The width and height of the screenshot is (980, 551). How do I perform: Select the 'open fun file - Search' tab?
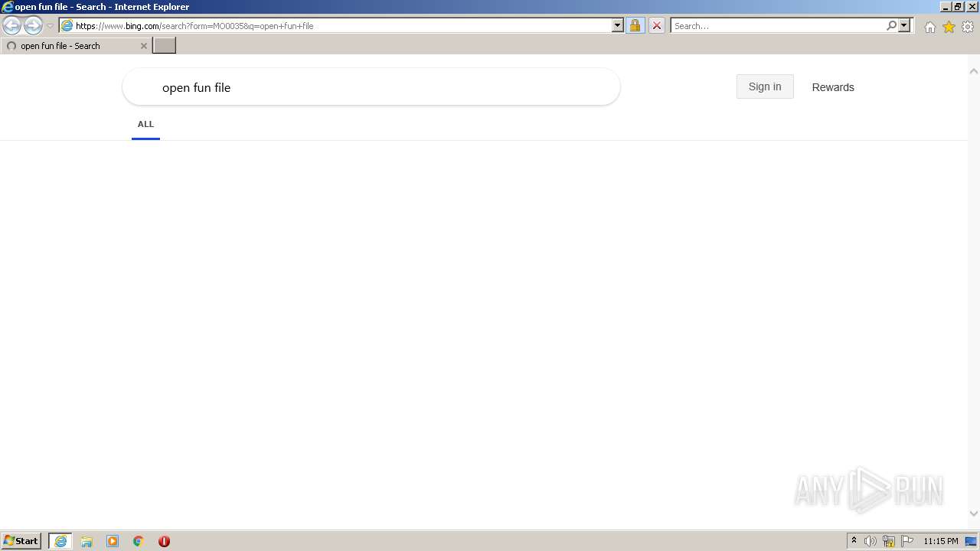(76, 46)
